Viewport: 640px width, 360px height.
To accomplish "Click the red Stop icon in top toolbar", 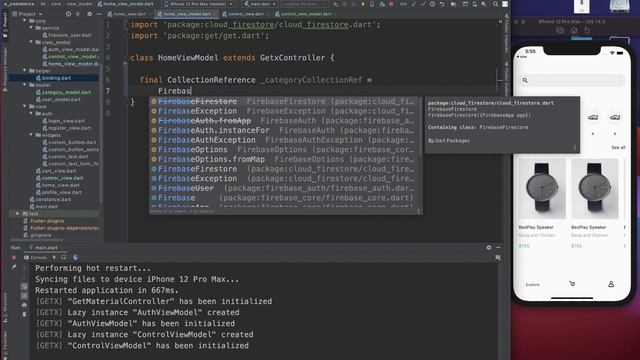I will (x=391, y=4).
